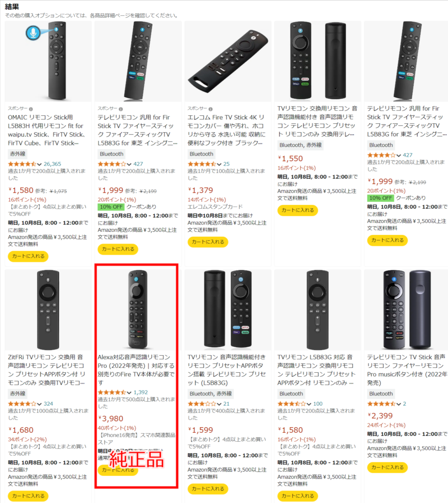Click the Pro music remote product image

point(406,309)
